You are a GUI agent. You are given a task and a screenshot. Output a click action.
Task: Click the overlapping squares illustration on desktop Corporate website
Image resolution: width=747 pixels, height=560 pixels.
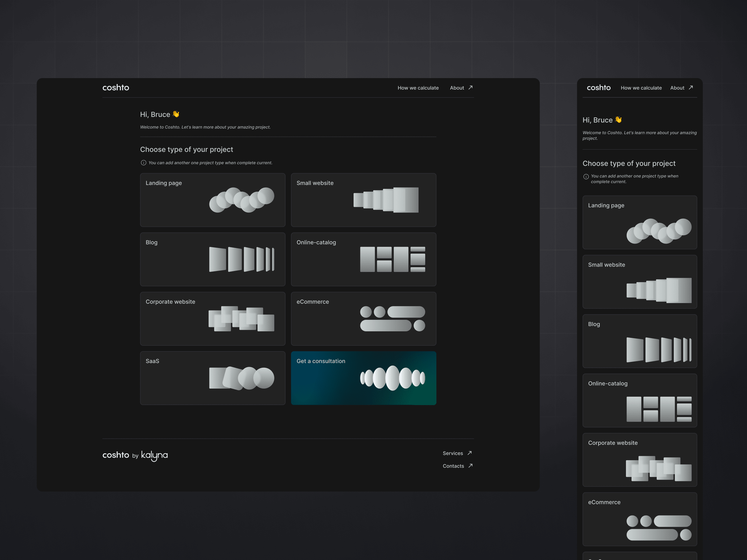tap(242, 319)
